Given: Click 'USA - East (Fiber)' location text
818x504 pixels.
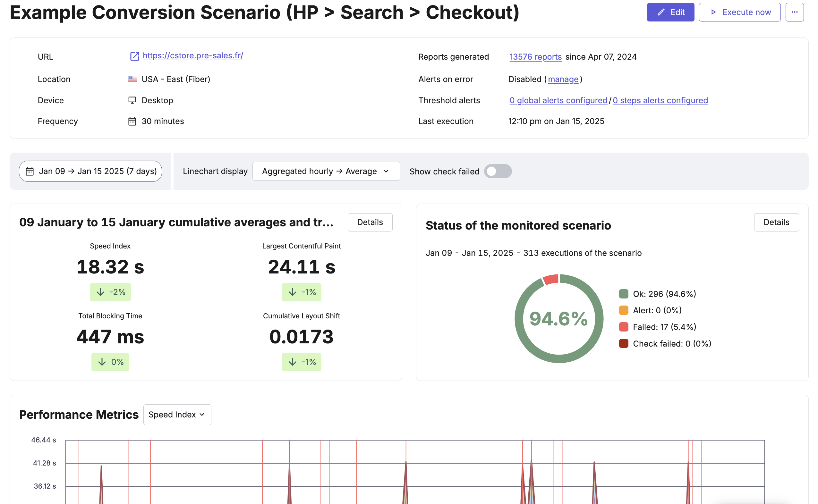Looking at the screenshot, I should (x=176, y=79).
